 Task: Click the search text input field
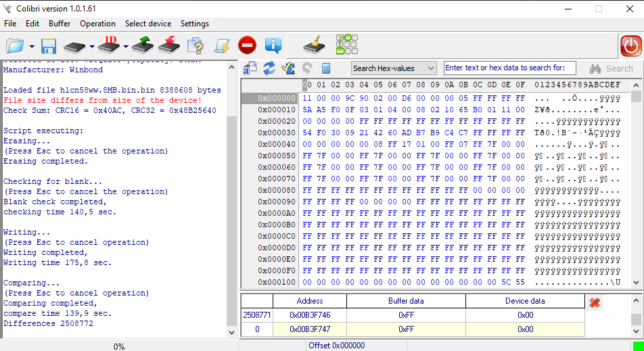509,68
